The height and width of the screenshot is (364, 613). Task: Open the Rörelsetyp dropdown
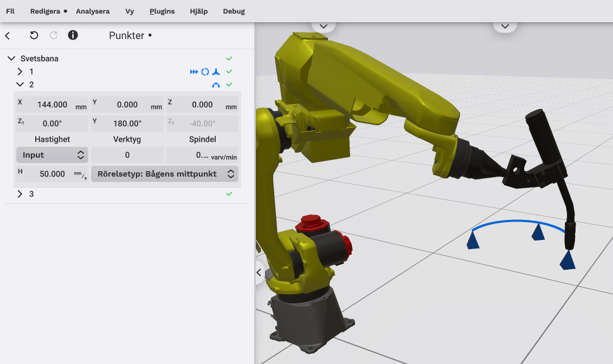coord(165,174)
